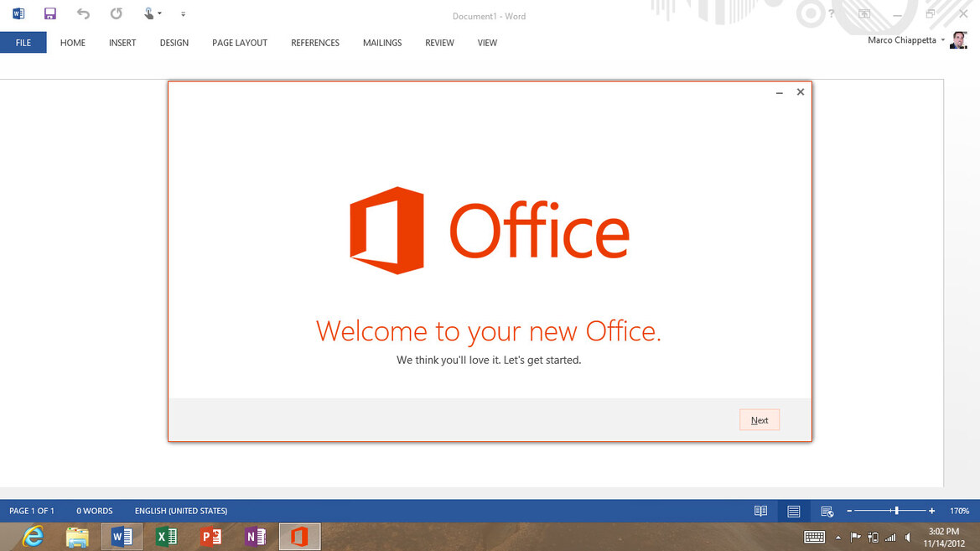The width and height of the screenshot is (980, 551).
Task: Launch OneNote from the taskbar
Action: click(256, 537)
